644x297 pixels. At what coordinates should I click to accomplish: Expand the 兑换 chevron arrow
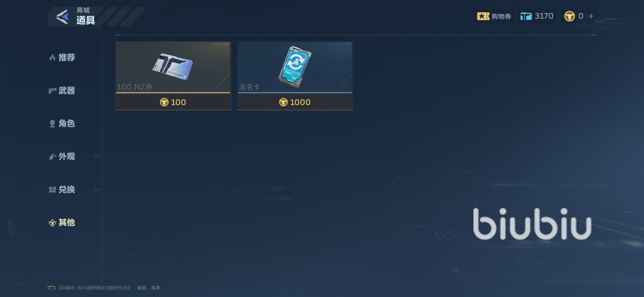coord(96,190)
